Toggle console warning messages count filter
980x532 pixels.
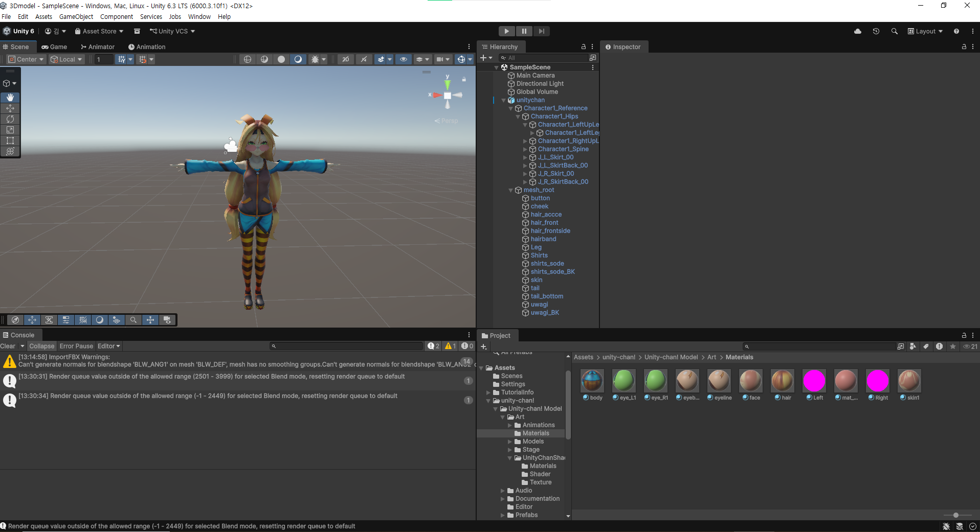tap(451, 346)
